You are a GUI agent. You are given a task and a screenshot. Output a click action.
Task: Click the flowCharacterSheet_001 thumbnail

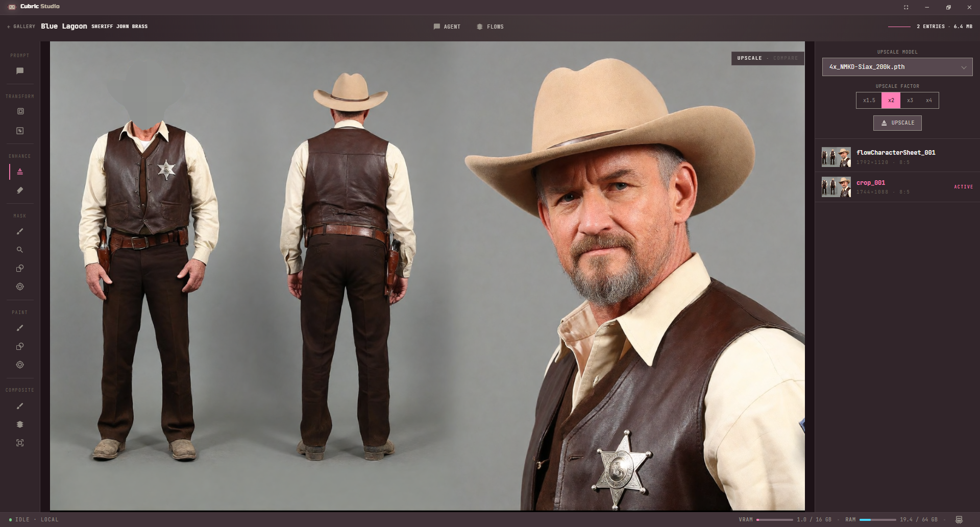(836, 157)
